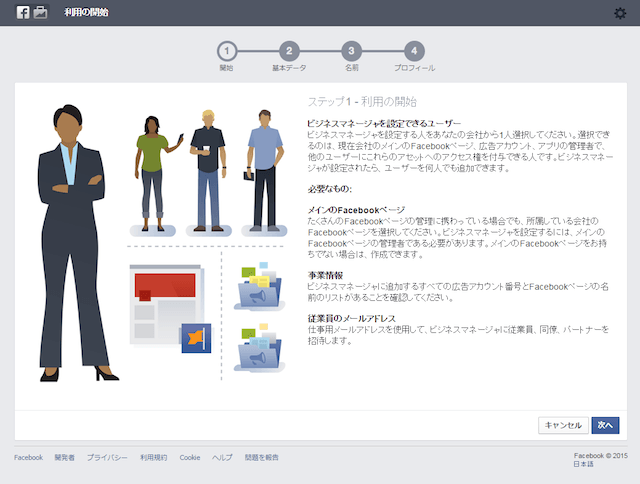Click the 次へ button
Image resolution: width=640 pixels, height=484 pixels.
(605, 425)
